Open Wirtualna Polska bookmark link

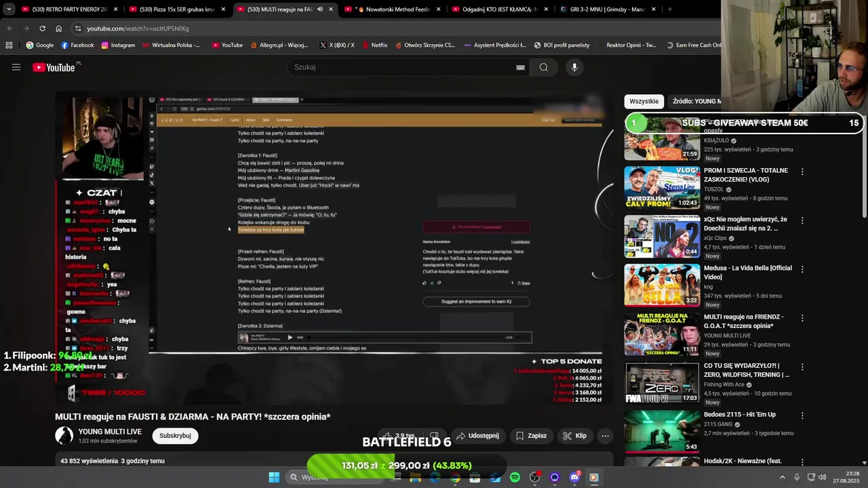[171, 45]
